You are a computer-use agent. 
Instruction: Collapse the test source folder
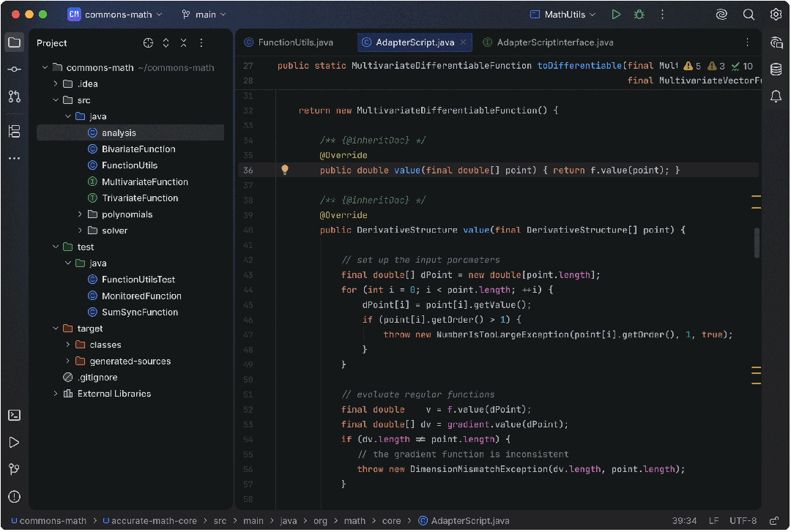(x=55, y=247)
